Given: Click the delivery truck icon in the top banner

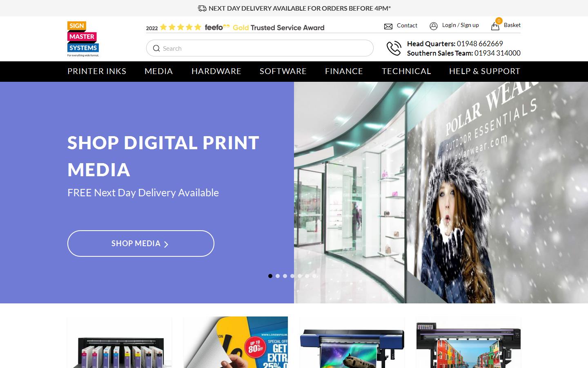Looking at the screenshot, I should (202, 8).
